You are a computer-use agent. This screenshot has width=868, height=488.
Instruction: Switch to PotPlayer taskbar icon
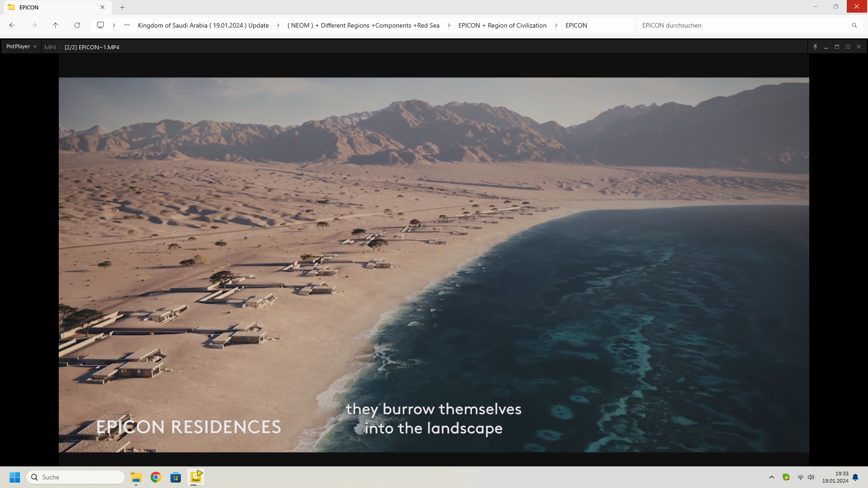[x=196, y=477]
